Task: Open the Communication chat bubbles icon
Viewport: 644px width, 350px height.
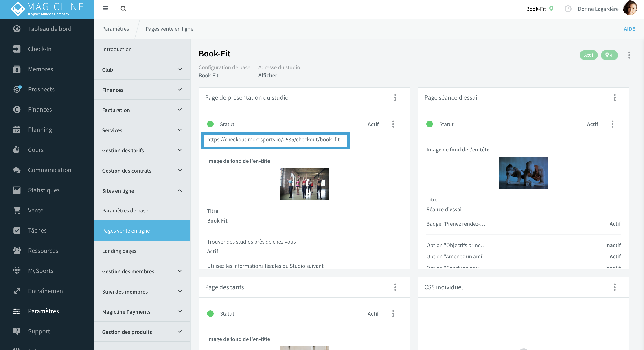Action: click(17, 170)
